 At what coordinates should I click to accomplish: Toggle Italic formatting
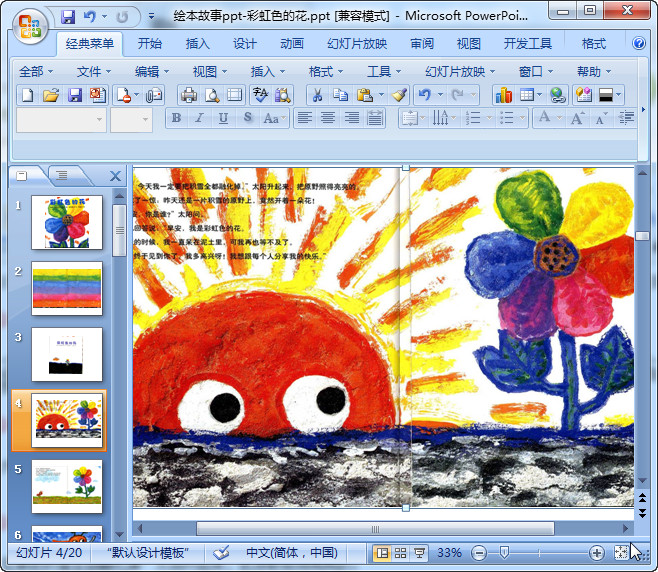(x=200, y=118)
